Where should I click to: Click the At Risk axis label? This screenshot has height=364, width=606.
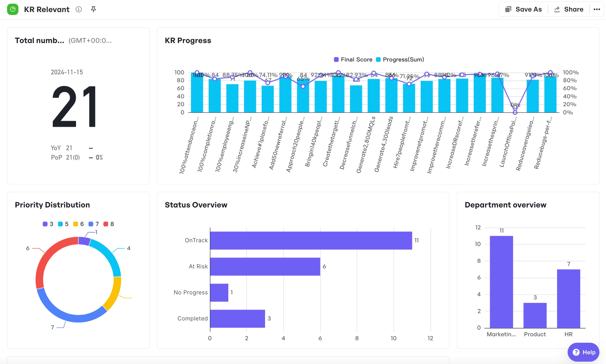click(x=198, y=266)
